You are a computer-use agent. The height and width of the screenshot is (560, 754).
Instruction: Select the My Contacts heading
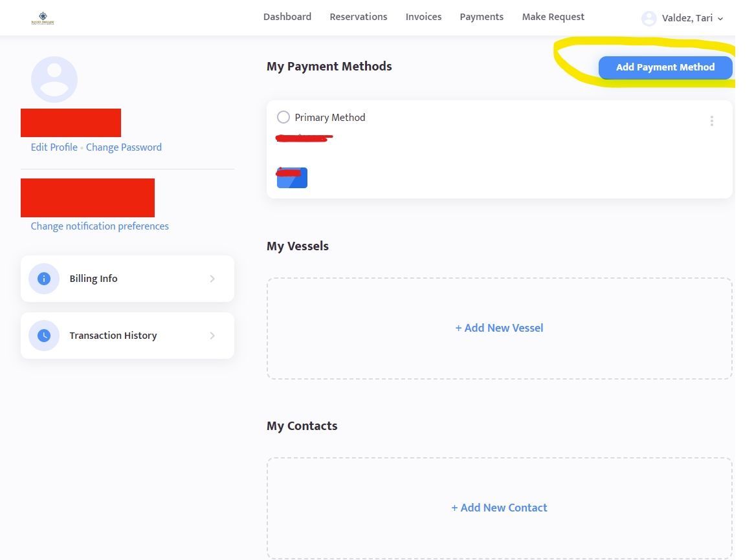coord(302,426)
